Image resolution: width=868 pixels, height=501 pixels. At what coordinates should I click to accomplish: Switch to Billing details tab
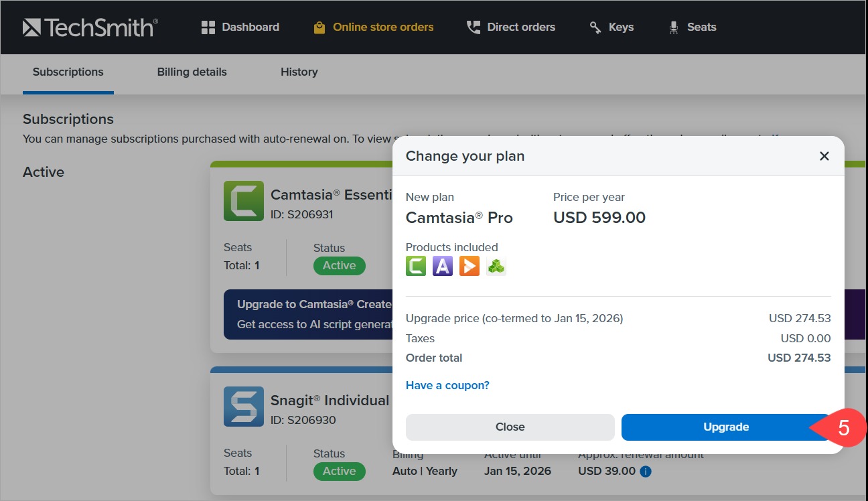[192, 72]
